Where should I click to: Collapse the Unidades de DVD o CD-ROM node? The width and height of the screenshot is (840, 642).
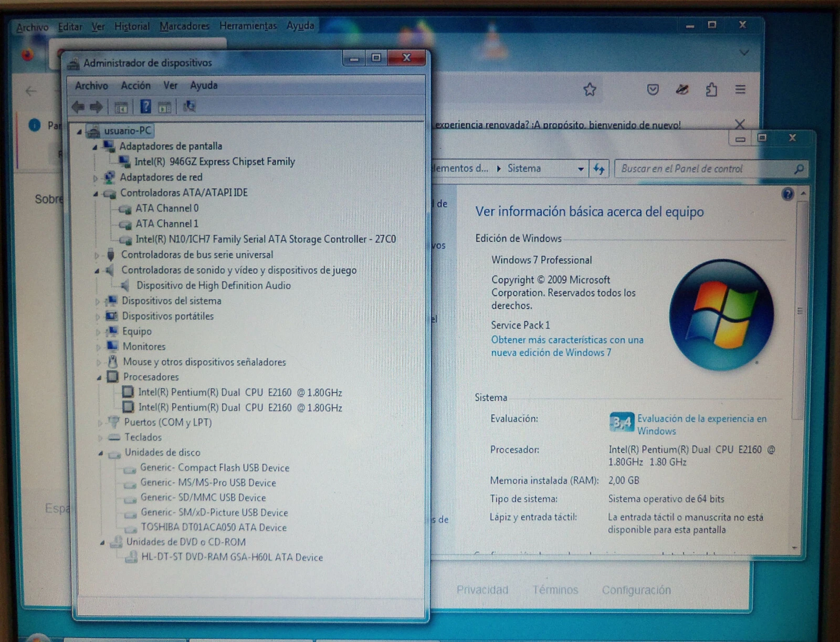click(x=102, y=543)
